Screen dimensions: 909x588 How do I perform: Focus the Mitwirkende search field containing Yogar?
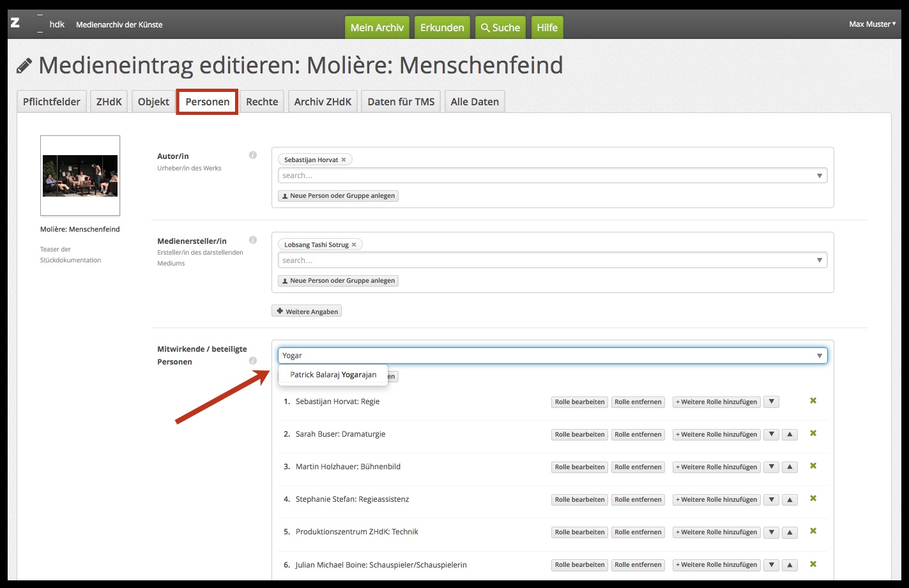[543, 356]
